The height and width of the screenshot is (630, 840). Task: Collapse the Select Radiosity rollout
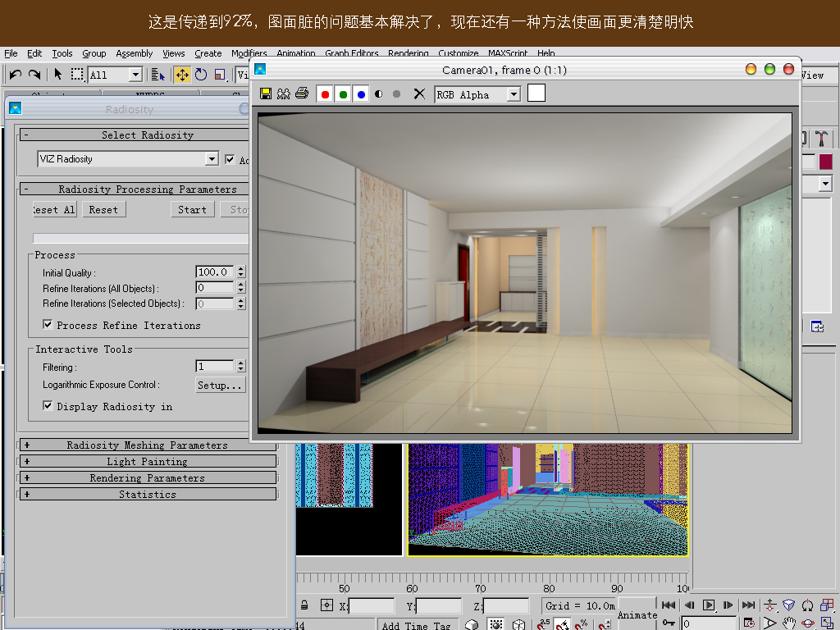coord(135,135)
